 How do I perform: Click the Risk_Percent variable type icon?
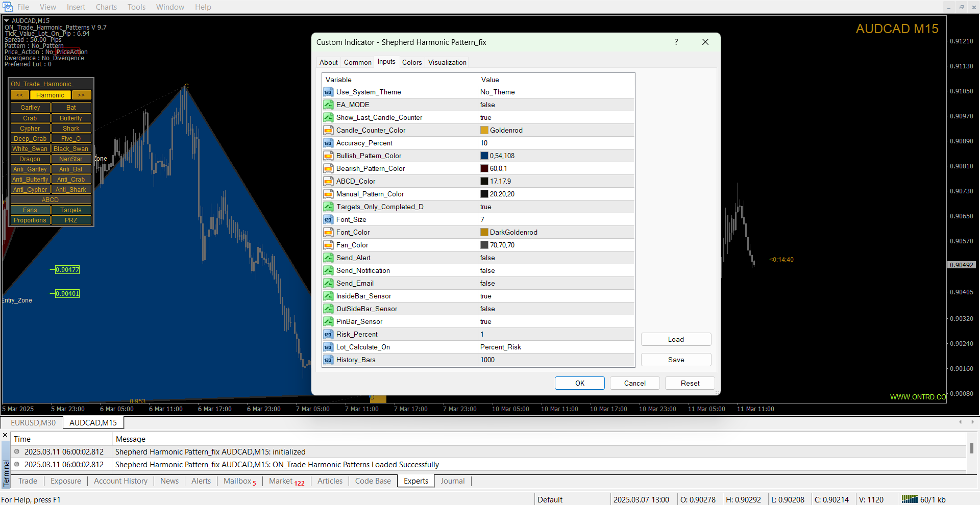(328, 335)
